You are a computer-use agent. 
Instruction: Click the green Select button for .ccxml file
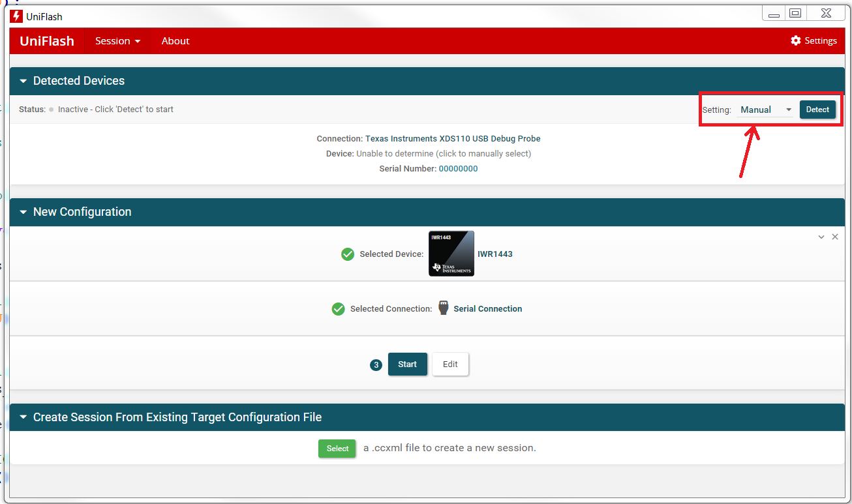pos(337,449)
